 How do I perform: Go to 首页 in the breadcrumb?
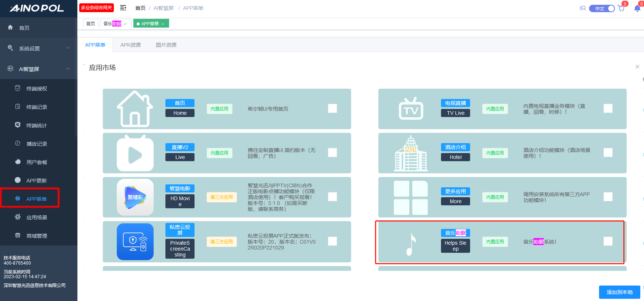coord(140,8)
